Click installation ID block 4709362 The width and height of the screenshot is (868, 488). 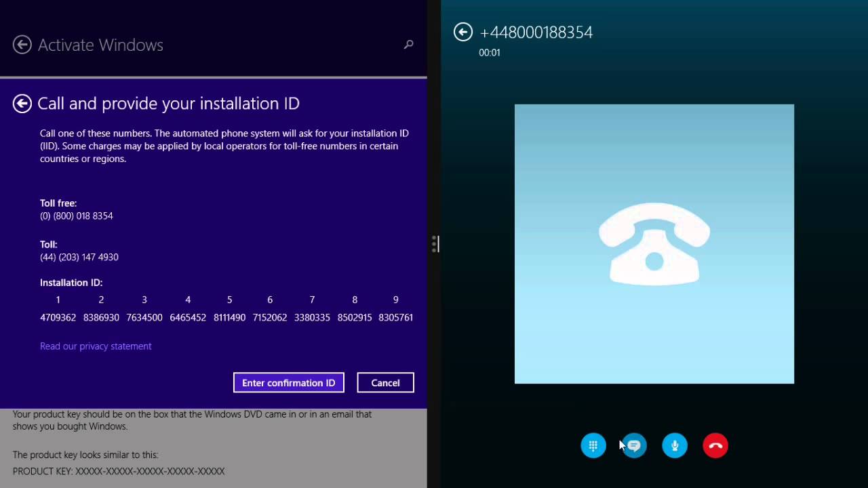(58, 317)
